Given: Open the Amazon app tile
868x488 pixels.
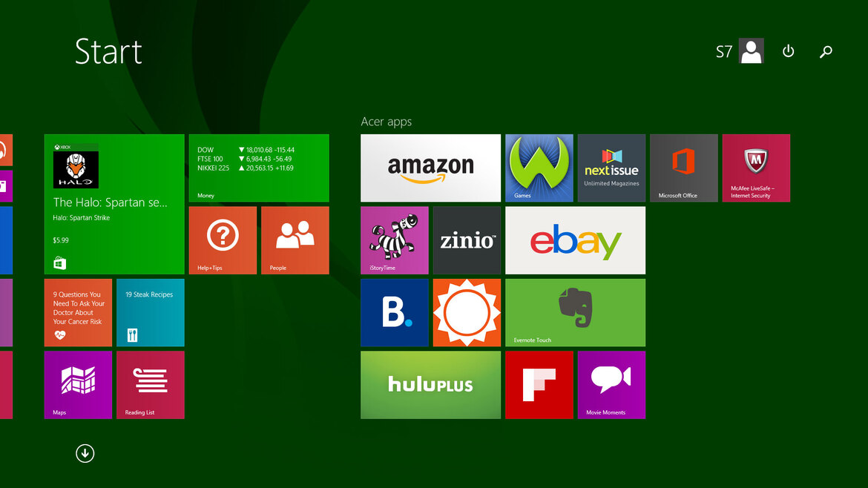Looking at the screenshot, I should pyautogui.click(x=431, y=168).
